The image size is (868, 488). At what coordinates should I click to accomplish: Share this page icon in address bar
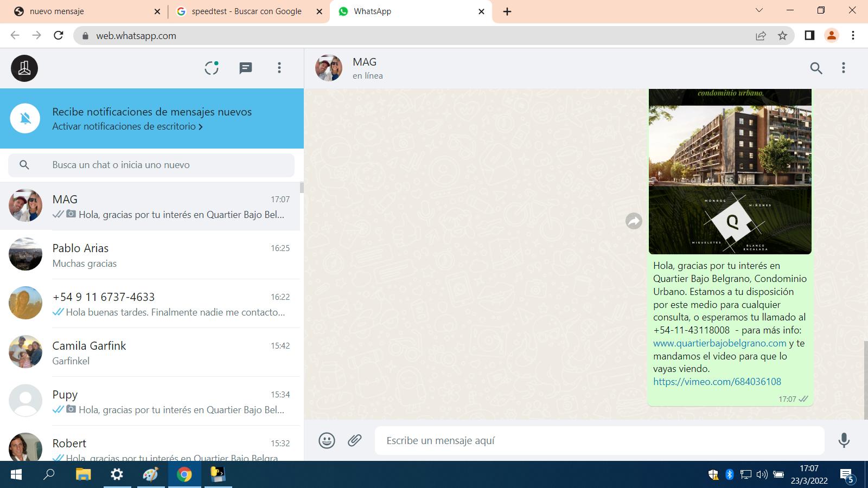[761, 36]
